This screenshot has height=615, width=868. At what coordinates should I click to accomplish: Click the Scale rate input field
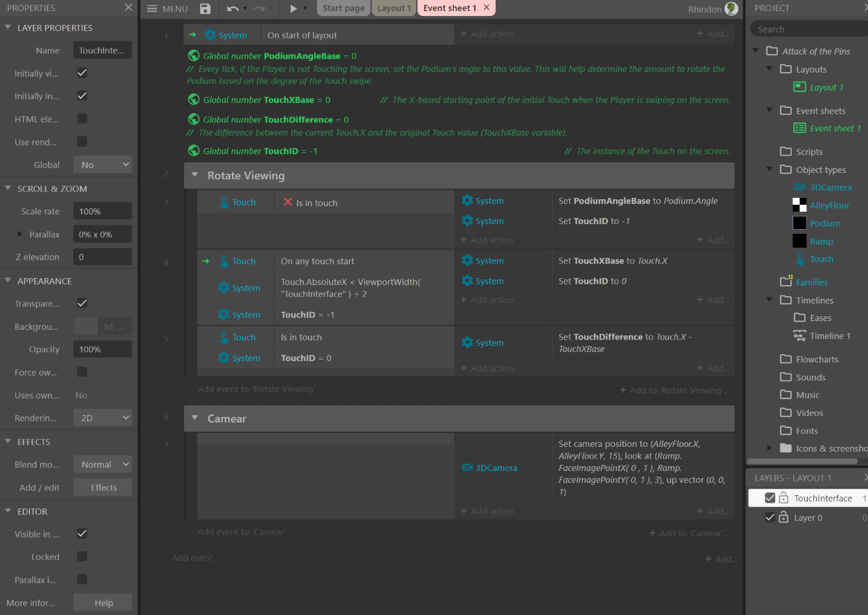[102, 212]
